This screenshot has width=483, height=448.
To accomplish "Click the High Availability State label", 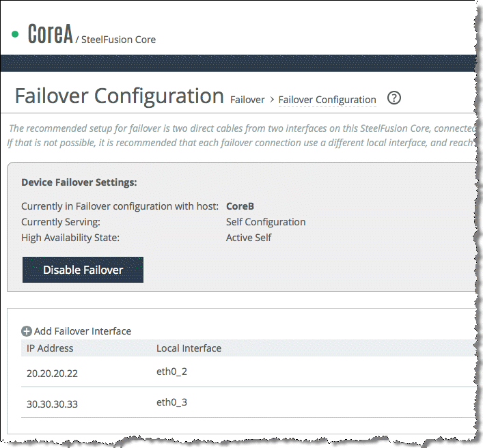I will coord(70,238).
